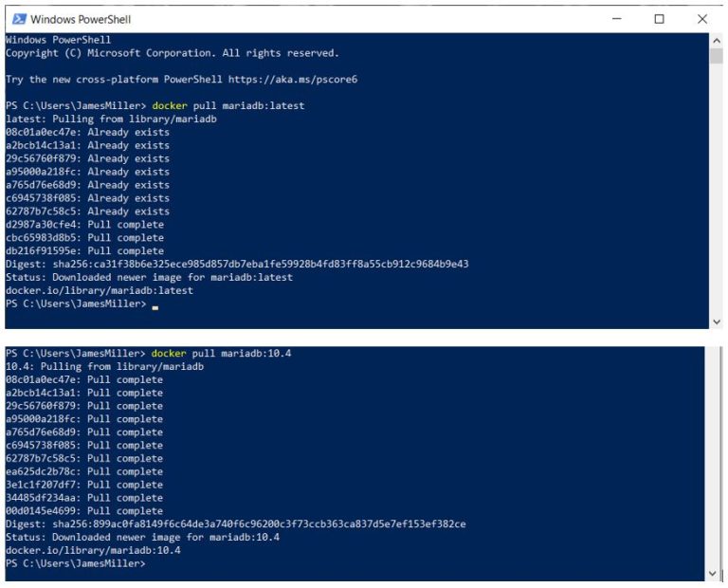This screenshot has width=728, height=588.
Task: Click the 'a765d76e68d9: Pull complete' line
Action: click(84, 432)
